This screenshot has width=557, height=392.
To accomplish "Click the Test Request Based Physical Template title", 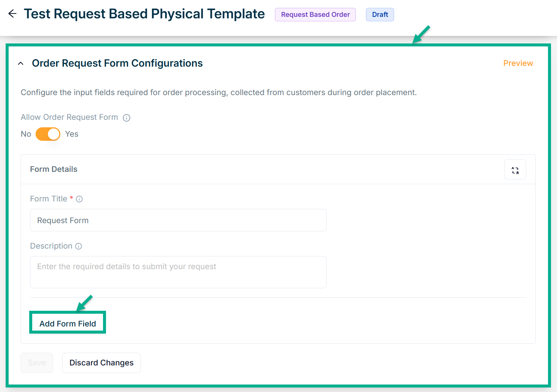I will (x=144, y=14).
